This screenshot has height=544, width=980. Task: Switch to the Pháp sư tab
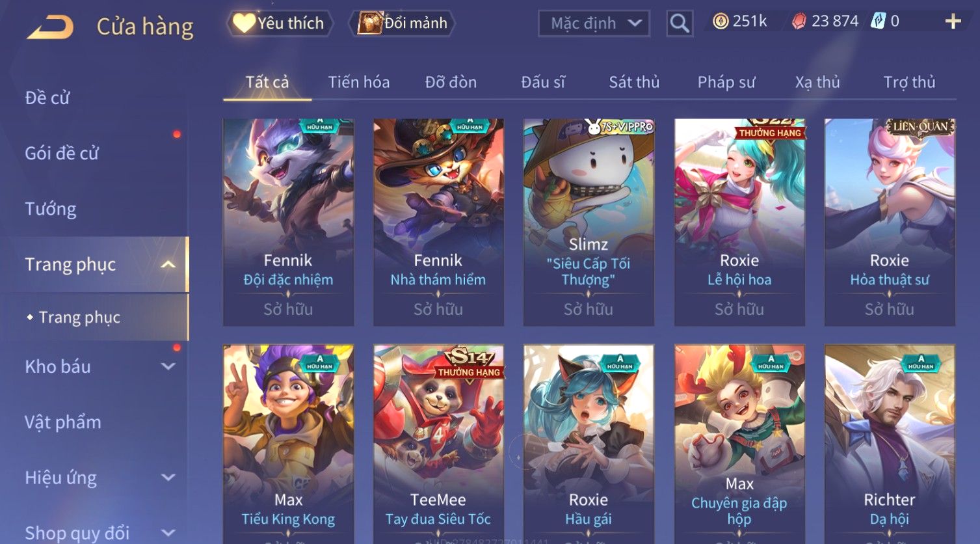click(x=726, y=82)
